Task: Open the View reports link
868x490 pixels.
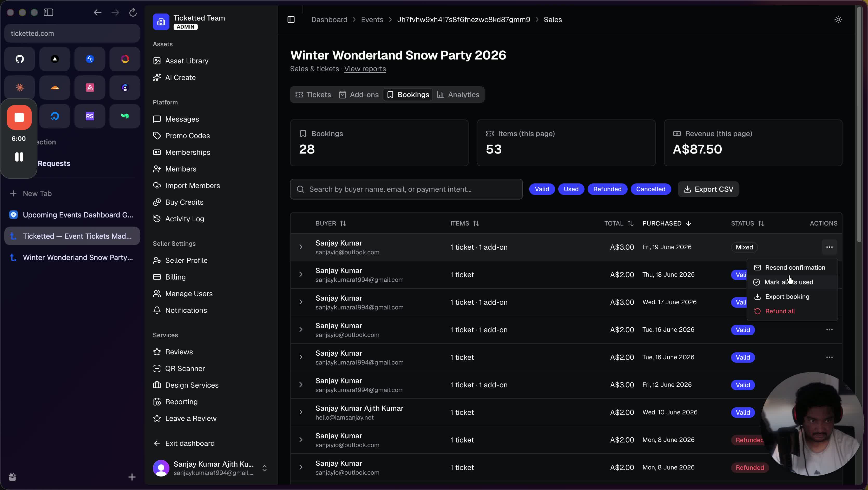Action: (x=365, y=69)
